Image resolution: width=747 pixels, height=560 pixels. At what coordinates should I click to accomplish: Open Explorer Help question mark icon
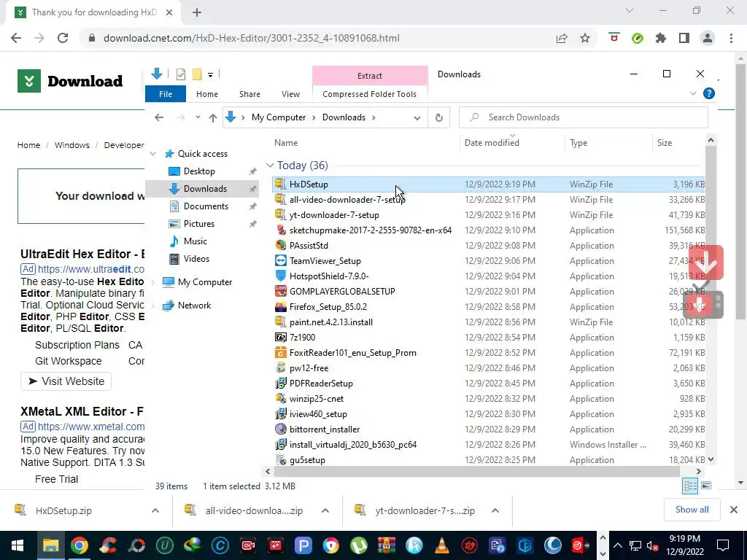tap(709, 93)
